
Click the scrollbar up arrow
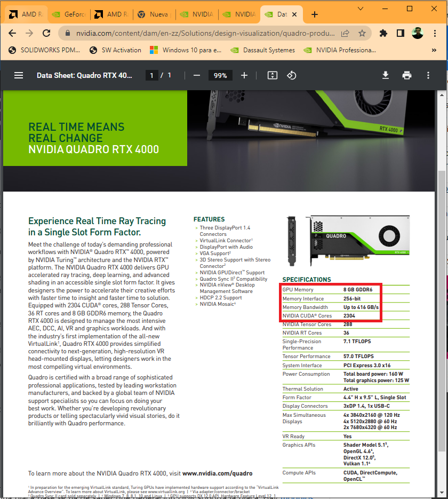(x=442, y=95)
